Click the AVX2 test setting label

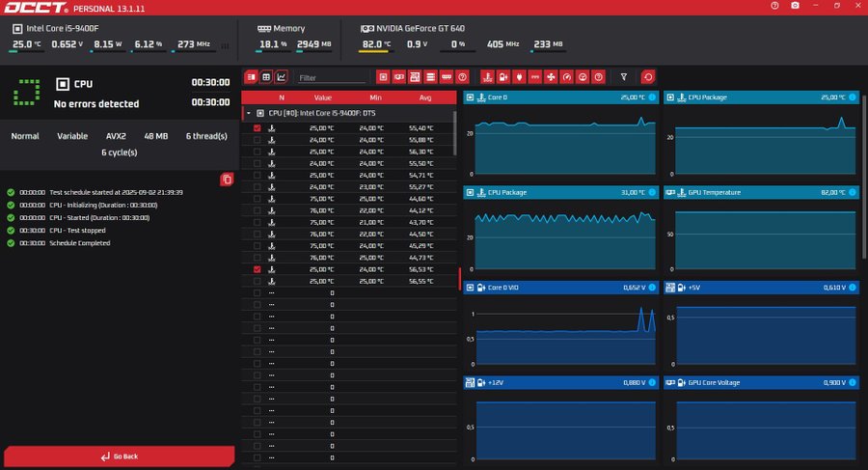pyautogui.click(x=116, y=136)
